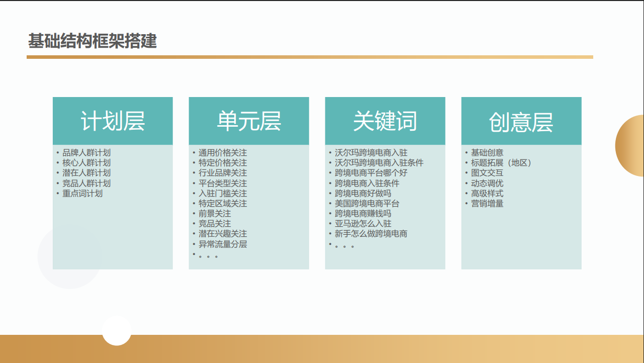This screenshot has width=644, height=363.
Task: Click the 跨境电商赚钱吗 keyword line
Action: [x=363, y=214]
